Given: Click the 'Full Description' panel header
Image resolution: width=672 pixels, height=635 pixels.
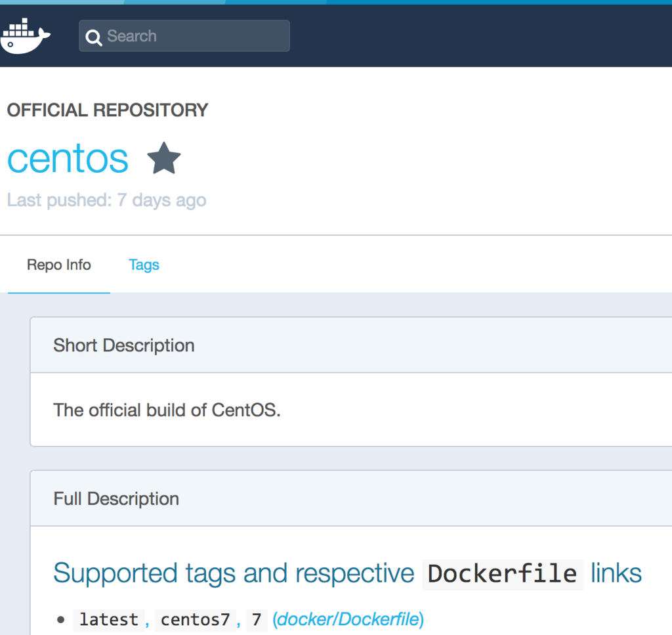Looking at the screenshot, I should point(351,498).
